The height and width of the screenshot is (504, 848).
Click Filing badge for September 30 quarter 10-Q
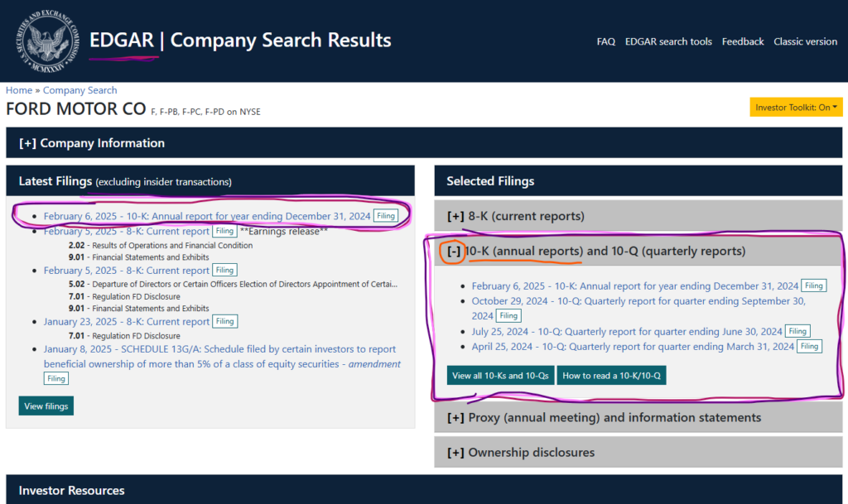click(x=508, y=316)
